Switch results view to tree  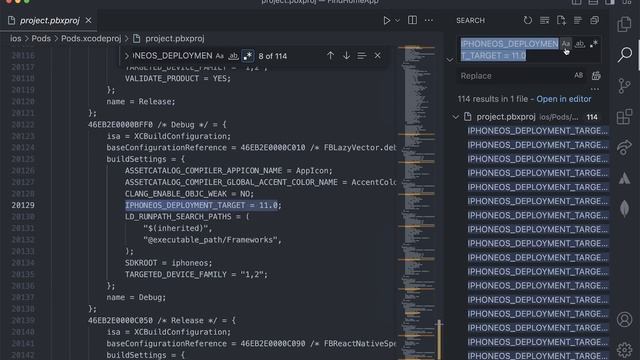click(x=578, y=20)
